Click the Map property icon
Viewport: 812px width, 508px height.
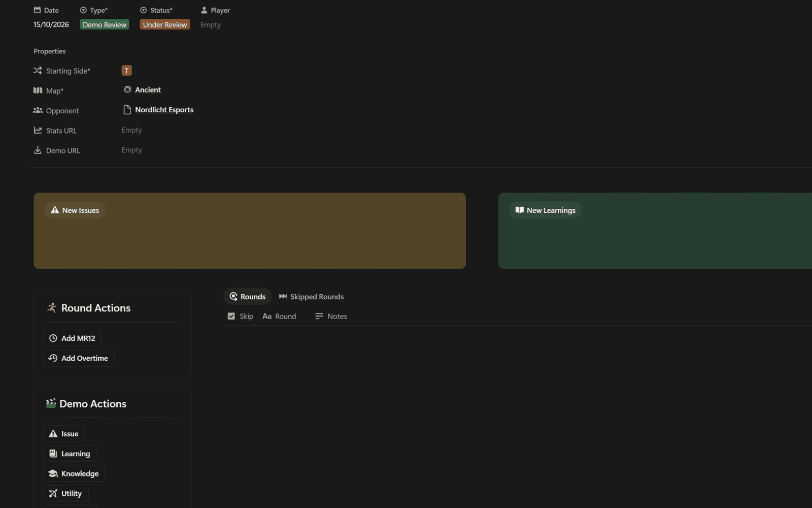tap(38, 90)
